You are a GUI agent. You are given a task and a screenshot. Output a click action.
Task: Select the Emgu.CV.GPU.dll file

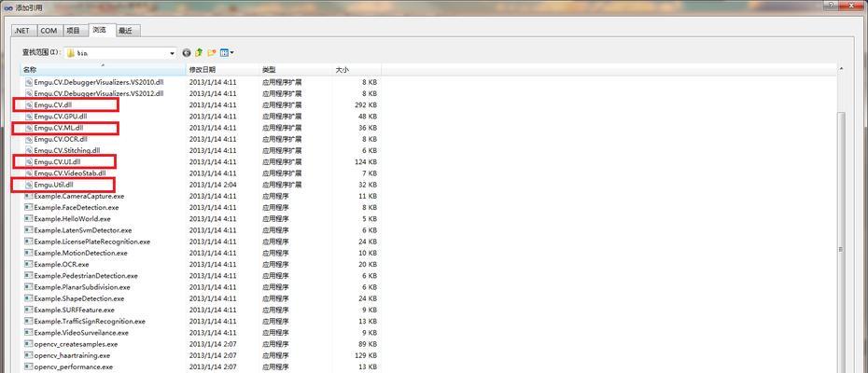[61, 117]
